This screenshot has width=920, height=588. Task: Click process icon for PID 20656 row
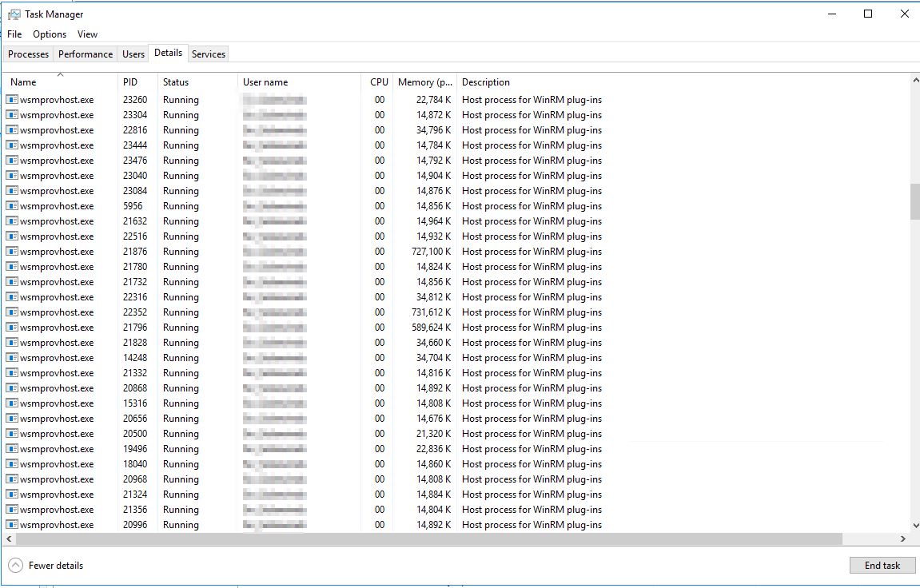(x=12, y=419)
